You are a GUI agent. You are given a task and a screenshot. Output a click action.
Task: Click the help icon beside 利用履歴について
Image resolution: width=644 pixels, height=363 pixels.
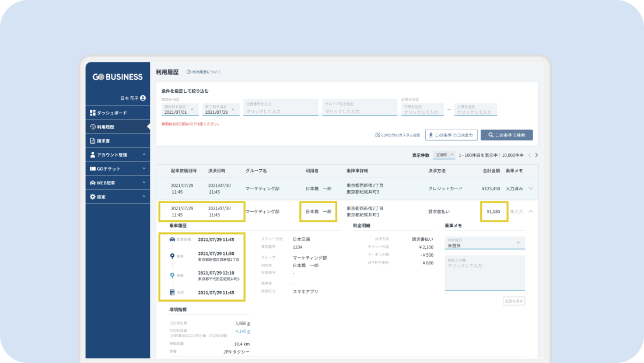[188, 72]
